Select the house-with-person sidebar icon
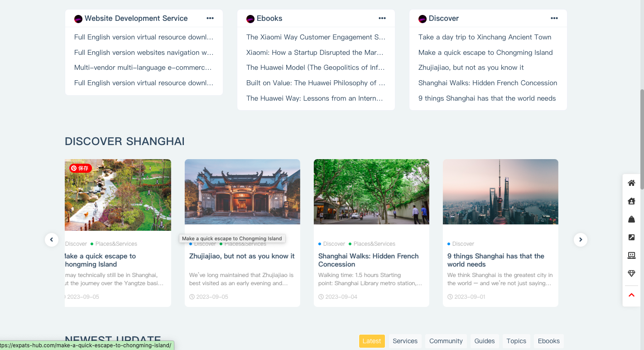Image resolution: width=644 pixels, height=350 pixels. tap(631, 201)
